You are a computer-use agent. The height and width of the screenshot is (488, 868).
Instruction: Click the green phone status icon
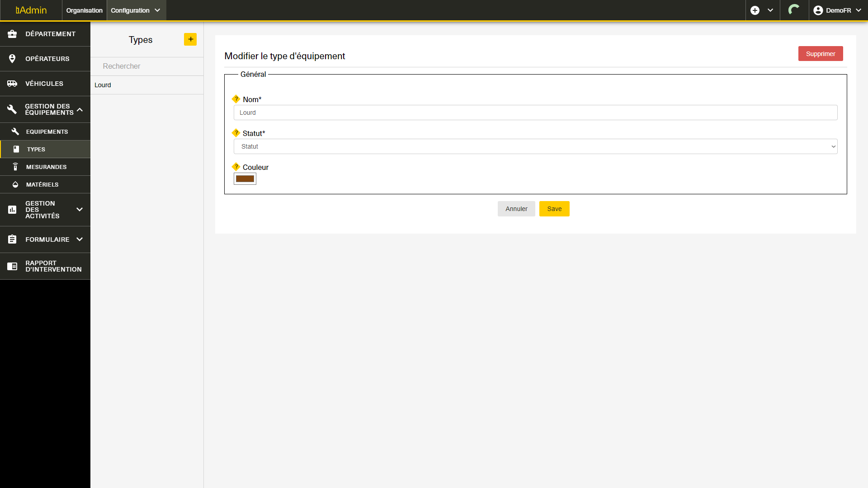tap(794, 10)
